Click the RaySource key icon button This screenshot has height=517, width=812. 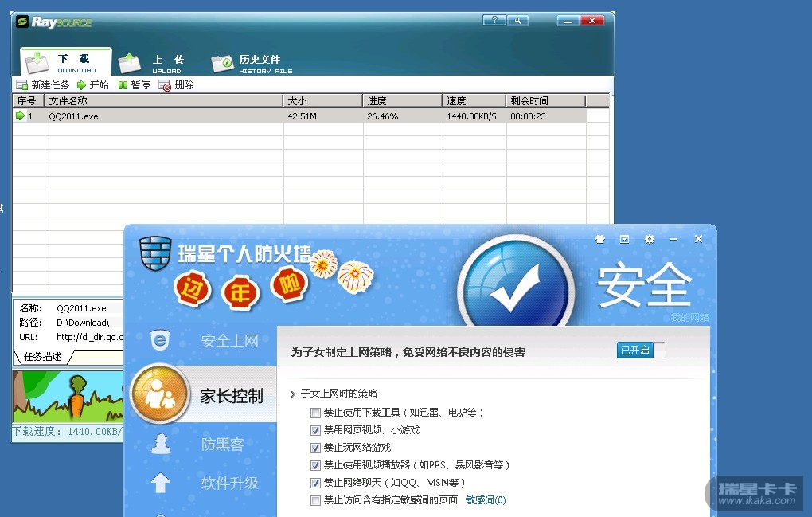pos(518,20)
